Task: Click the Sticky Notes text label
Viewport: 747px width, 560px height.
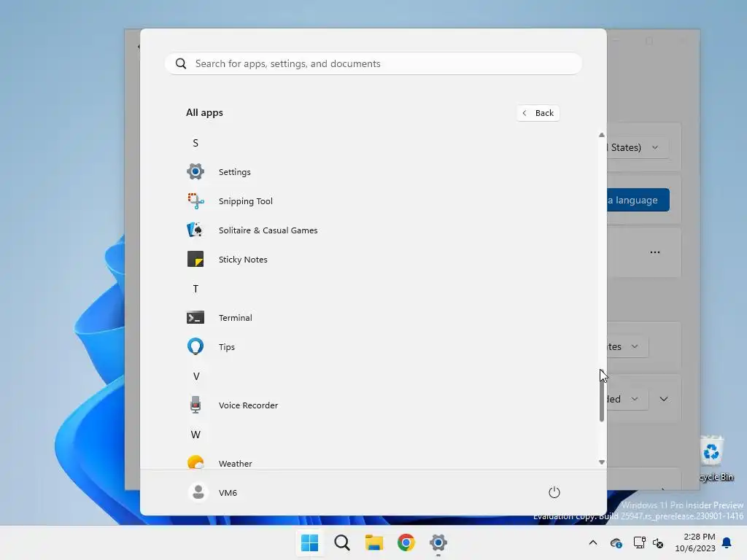Action: [x=243, y=260]
